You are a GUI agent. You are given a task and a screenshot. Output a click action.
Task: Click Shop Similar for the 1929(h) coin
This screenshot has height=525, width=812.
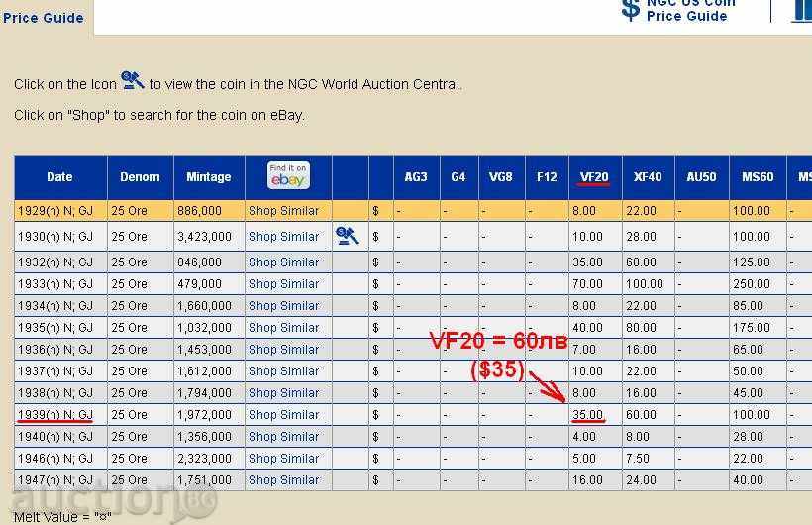(x=283, y=211)
